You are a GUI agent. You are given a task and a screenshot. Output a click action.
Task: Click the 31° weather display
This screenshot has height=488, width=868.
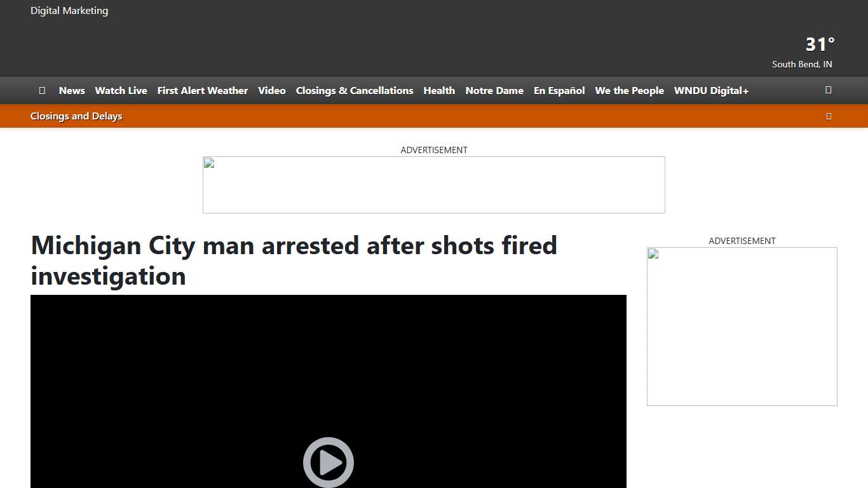(819, 44)
